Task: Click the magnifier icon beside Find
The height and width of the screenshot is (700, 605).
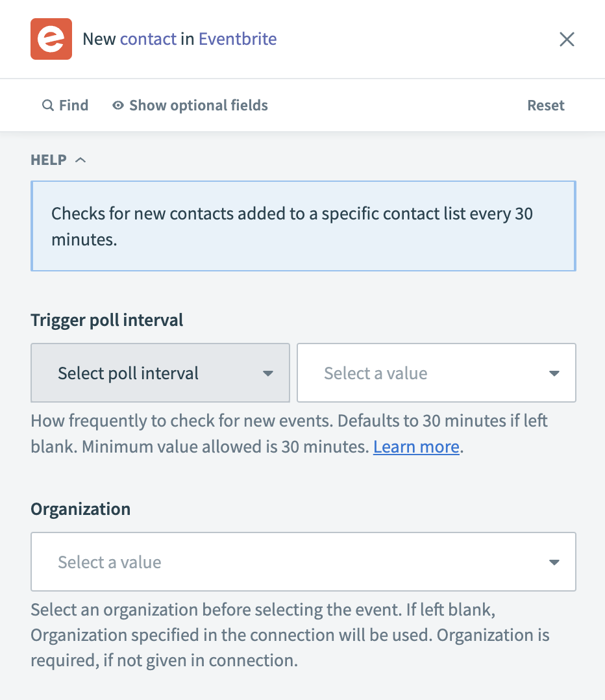Action: (x=47, y=105)
